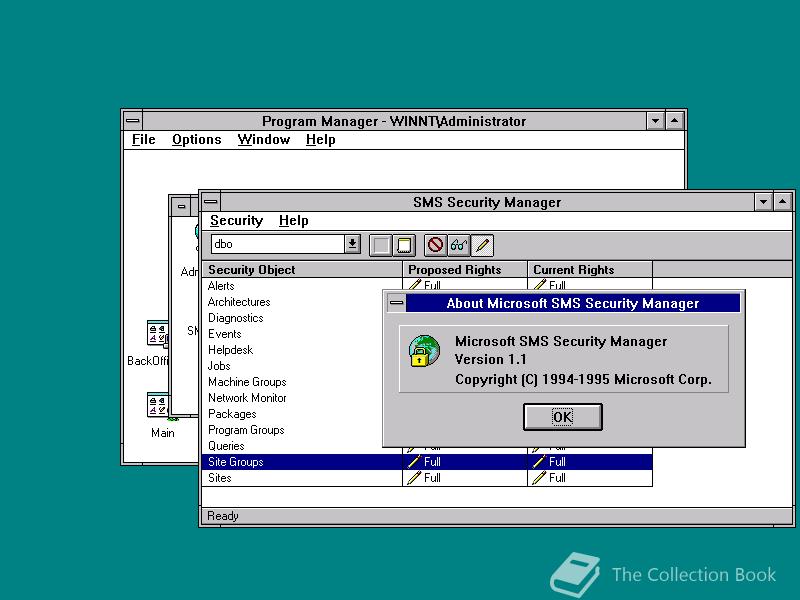Open the Security menu

(236, 220)
